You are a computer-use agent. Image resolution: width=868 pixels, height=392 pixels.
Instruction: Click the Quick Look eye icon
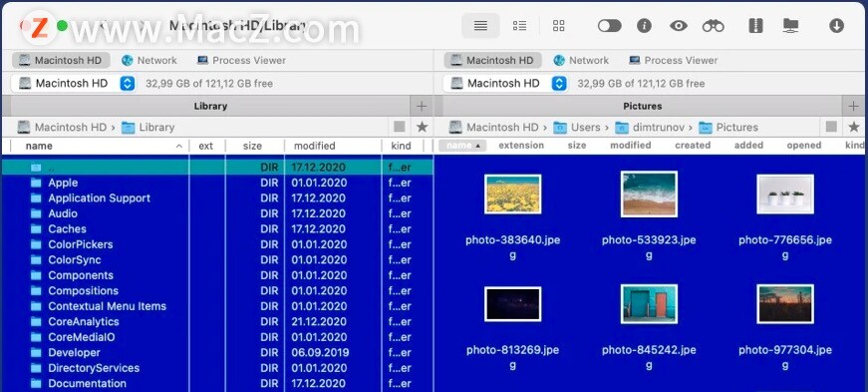(678, 26)
